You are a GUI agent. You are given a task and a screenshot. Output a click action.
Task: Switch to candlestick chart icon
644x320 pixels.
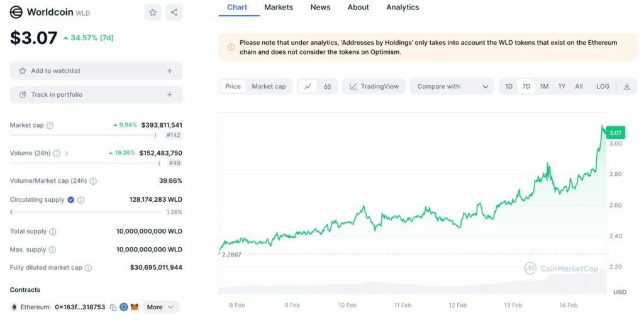pos(328,87)
